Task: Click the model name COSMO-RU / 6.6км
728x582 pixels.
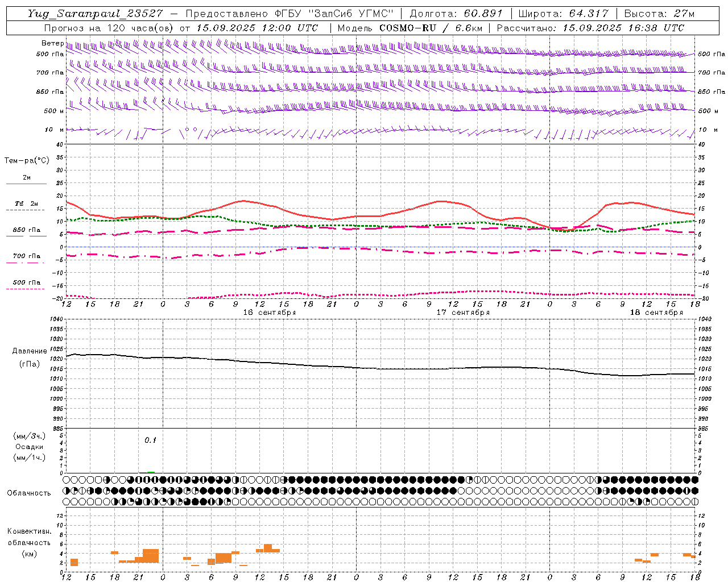Action: 431,28
